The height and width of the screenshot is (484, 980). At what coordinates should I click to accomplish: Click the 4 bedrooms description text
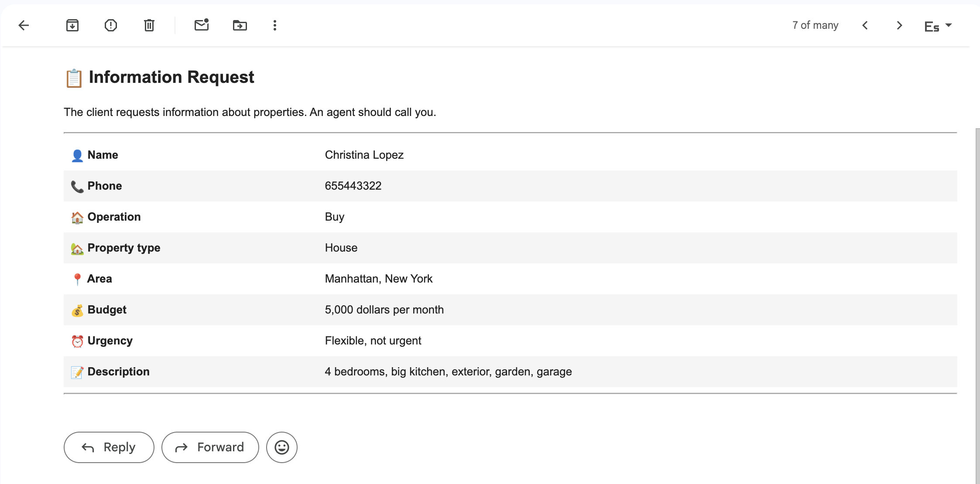449,372
